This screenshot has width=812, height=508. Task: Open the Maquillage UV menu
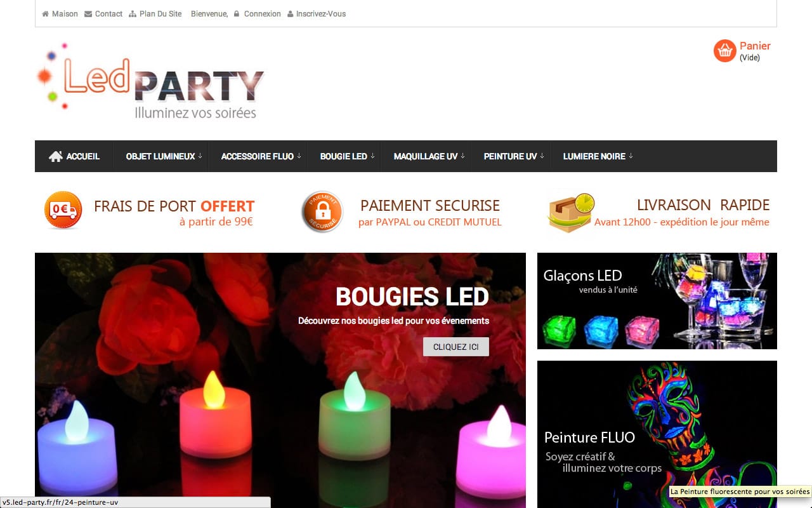click(x=429, y=156)
